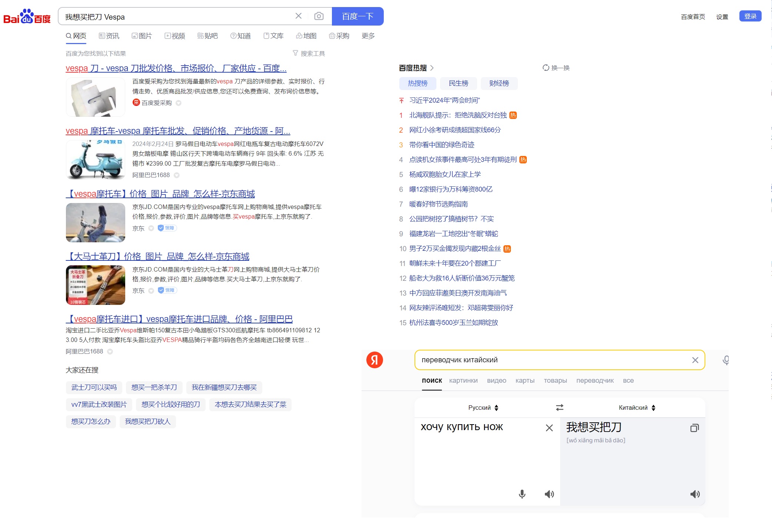Click the Baidu logo
The height and width of the screenshot is (532, 772).
point(27,16)
